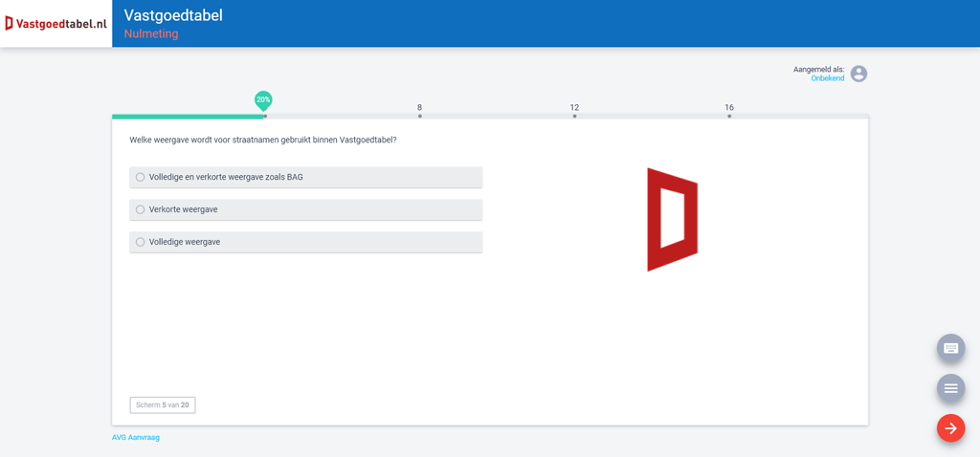980x457 pixels.
Task: Click the 'Onbekend' user link
Action: click(x=827, y=78)
